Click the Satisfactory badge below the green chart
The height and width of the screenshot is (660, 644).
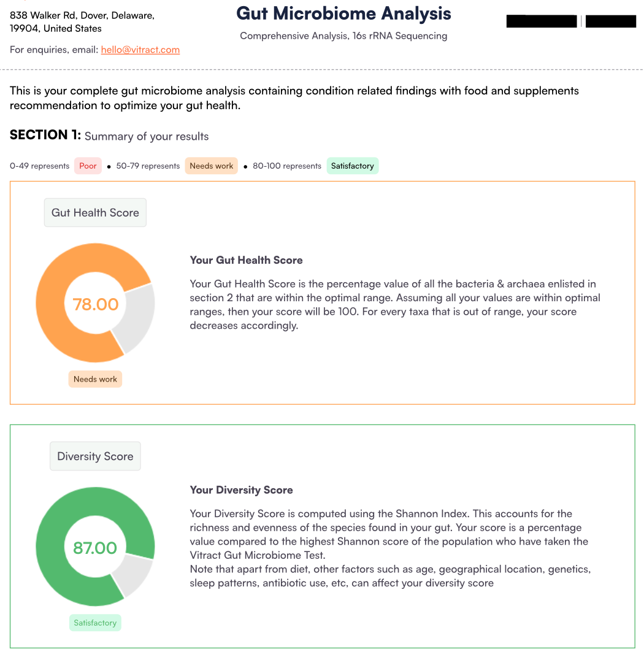(x=95, y=623)
